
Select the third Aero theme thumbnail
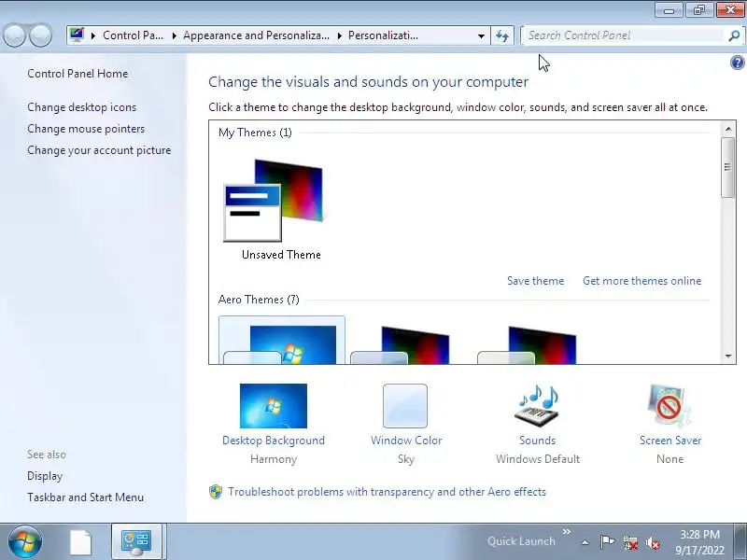[x=527, y=344]
